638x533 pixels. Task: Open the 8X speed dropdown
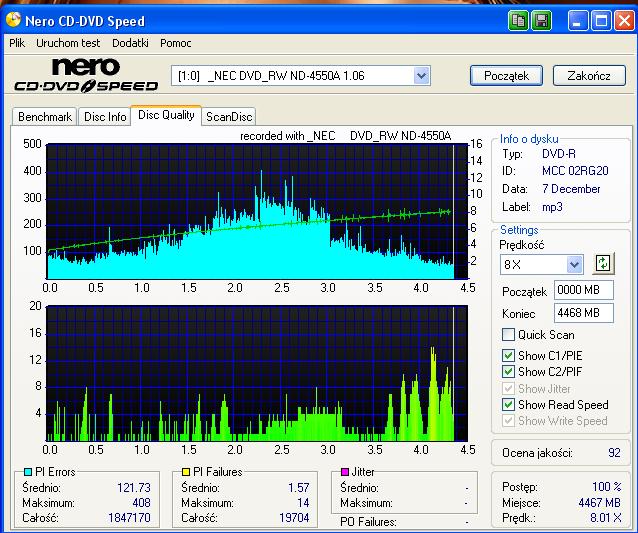[x=574, y=265]
